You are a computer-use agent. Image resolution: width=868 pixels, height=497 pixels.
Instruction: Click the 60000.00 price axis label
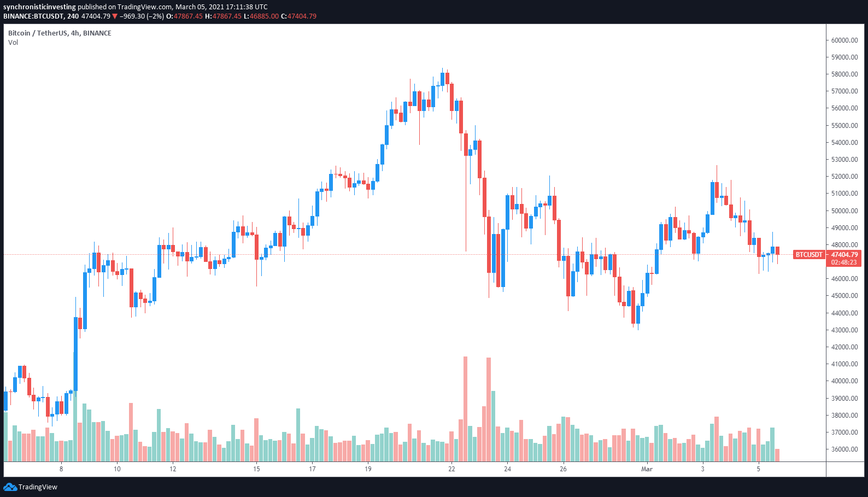(844, 40)
